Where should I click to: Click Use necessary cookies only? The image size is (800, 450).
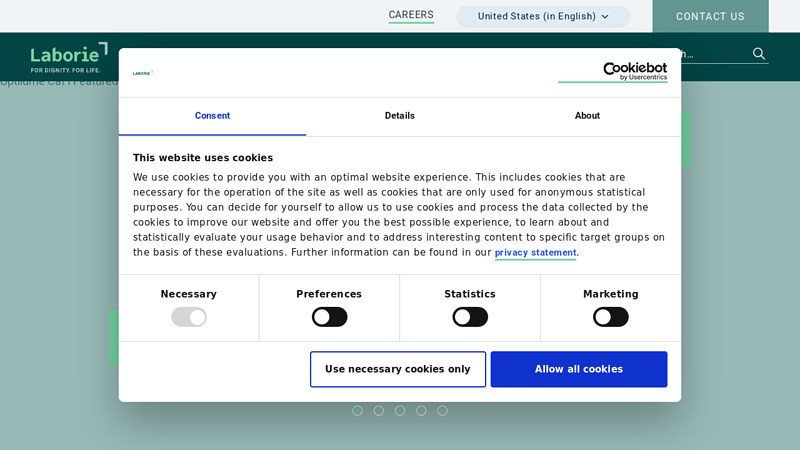click(x=397, y=369)
